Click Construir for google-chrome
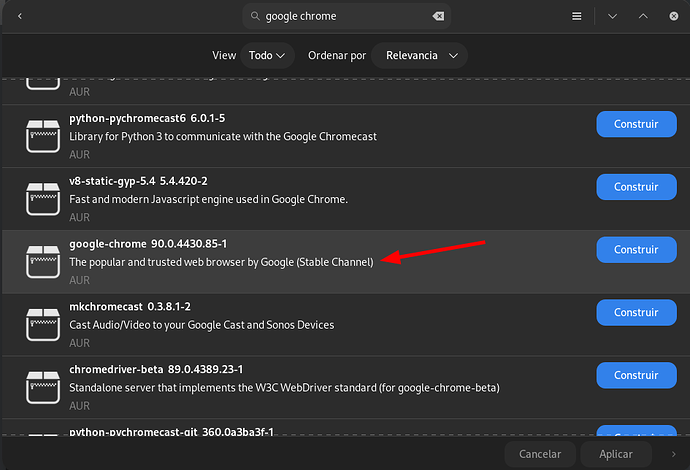The image size is (690, 470). 636,250
